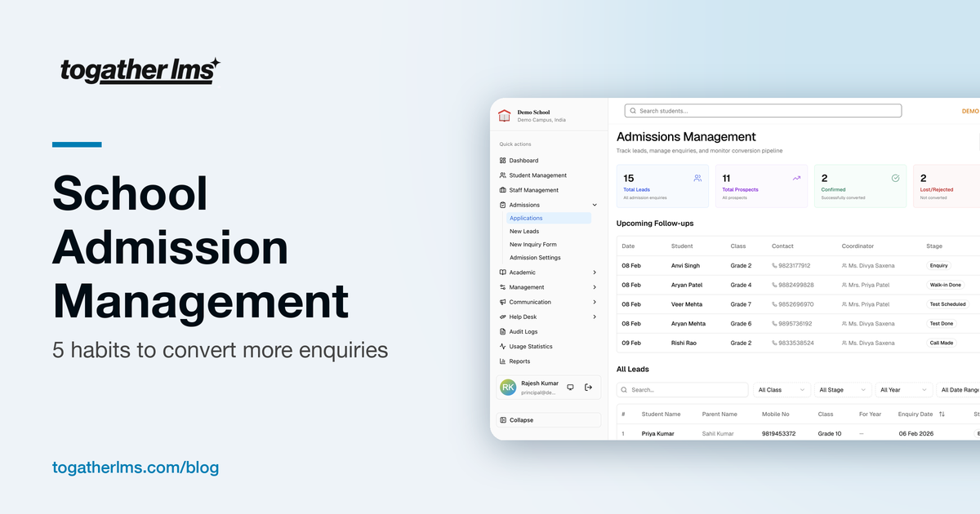Open the All Stage filter dropdown
Screen dimensions: 980x514
[x=843, y=390]
